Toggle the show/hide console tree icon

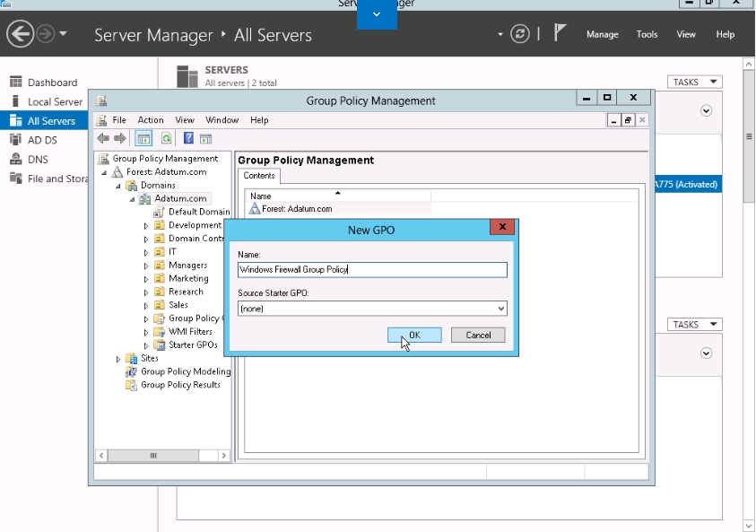pyautogui.click(x=143, y=139)
